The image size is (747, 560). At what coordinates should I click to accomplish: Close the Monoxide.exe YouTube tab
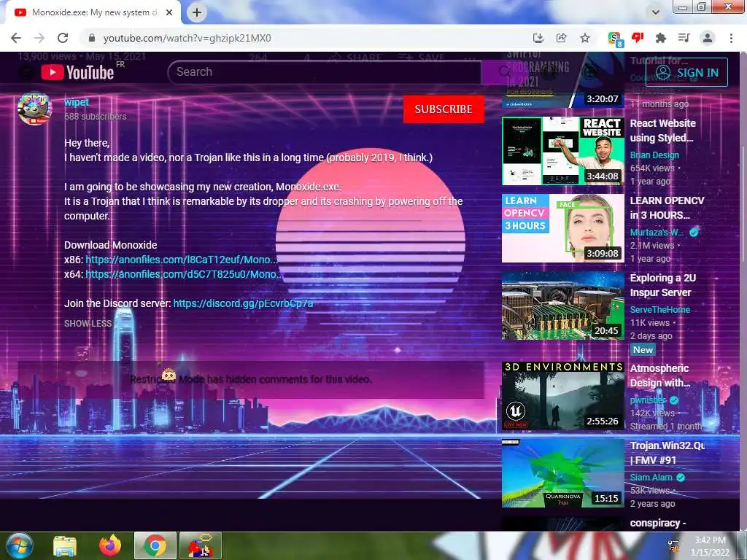click(x=169, y=13)
